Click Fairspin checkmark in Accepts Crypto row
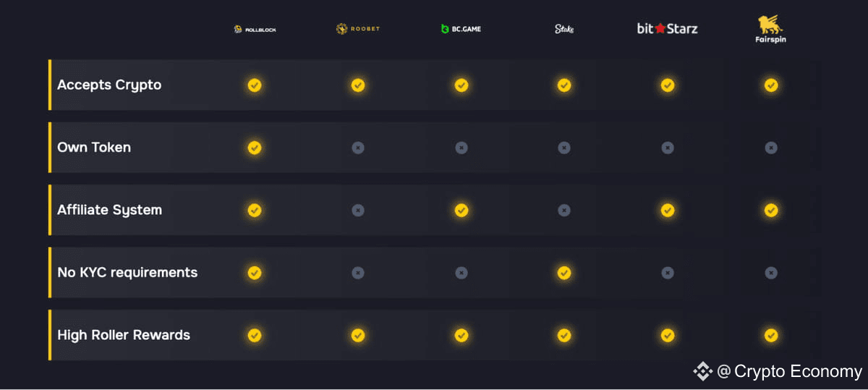This screenshot has height=390, width=868. [771, 85]
